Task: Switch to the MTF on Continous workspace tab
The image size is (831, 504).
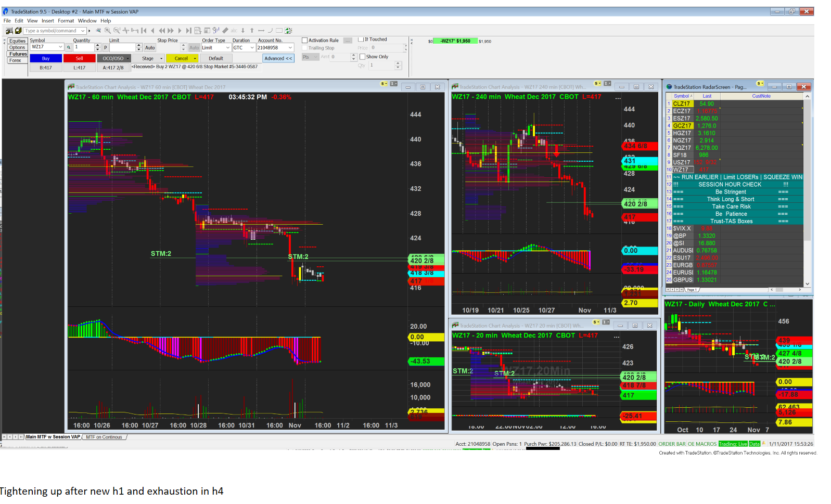Action: [104, 437]
